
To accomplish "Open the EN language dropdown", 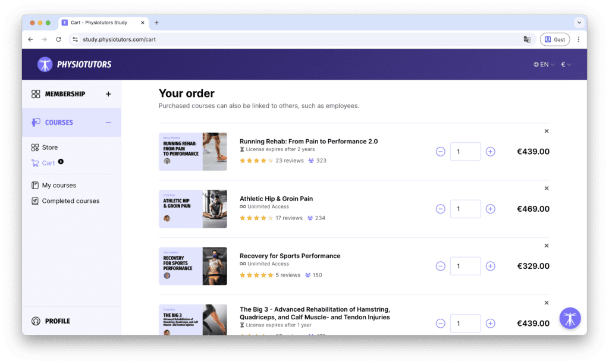I will click(x=544, y=64).
